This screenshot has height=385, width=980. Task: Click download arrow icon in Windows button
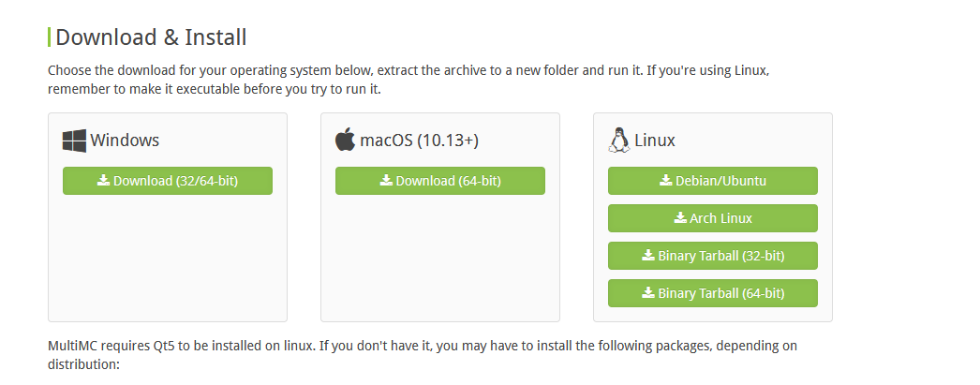point(104,181)
